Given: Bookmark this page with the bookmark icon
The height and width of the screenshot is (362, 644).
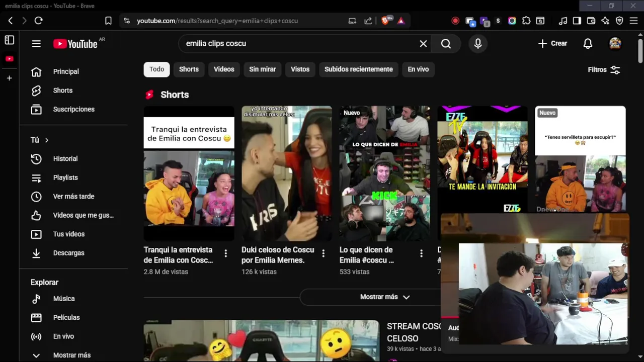Looking at the screenshot, I should (x=108, y=21).
